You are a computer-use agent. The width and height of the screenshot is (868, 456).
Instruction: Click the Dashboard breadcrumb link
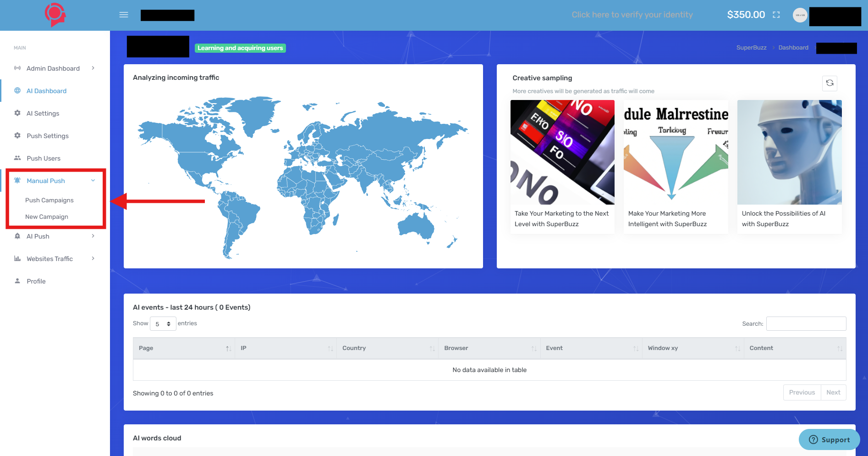793,48
